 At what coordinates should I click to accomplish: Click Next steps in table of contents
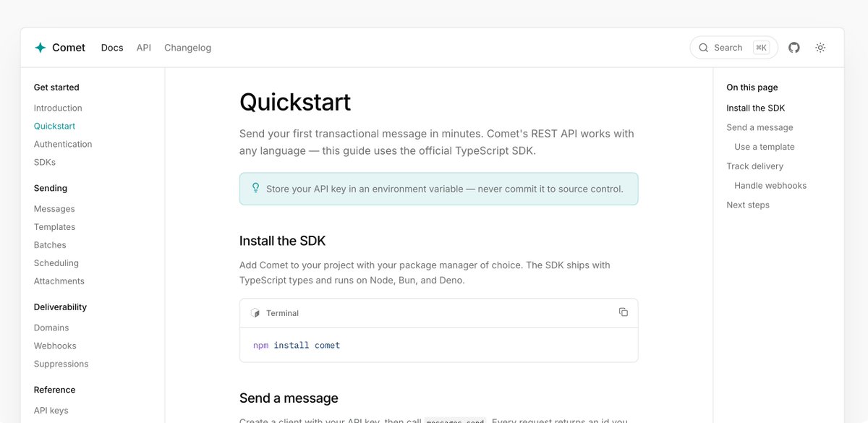(748, 205)
